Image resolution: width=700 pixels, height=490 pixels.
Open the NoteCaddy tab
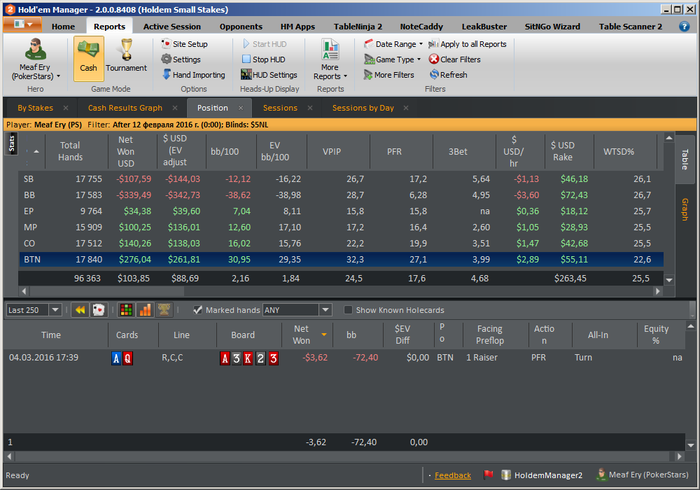coord(421,26)
